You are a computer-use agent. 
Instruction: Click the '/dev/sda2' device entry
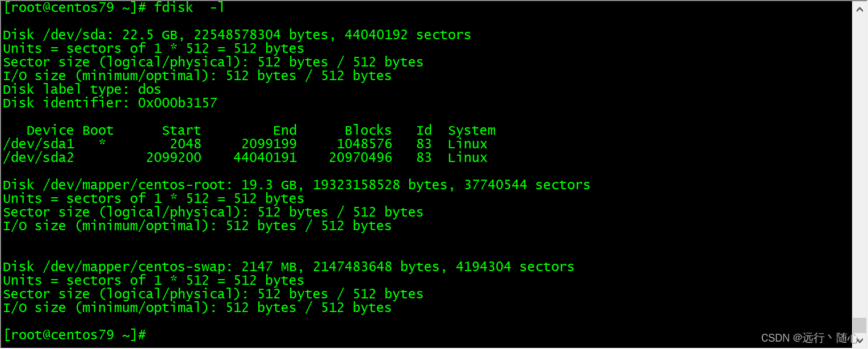click(x=39, y=158)
